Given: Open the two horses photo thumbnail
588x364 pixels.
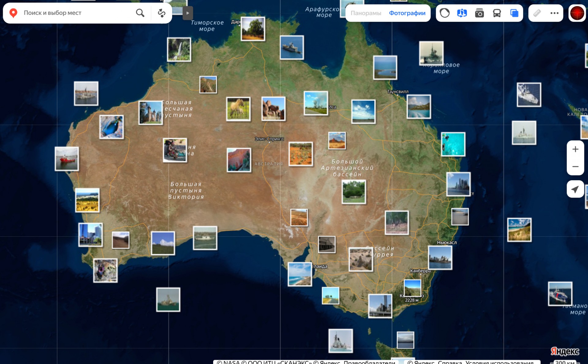Looking at the screenshot, I should [238, 109].
